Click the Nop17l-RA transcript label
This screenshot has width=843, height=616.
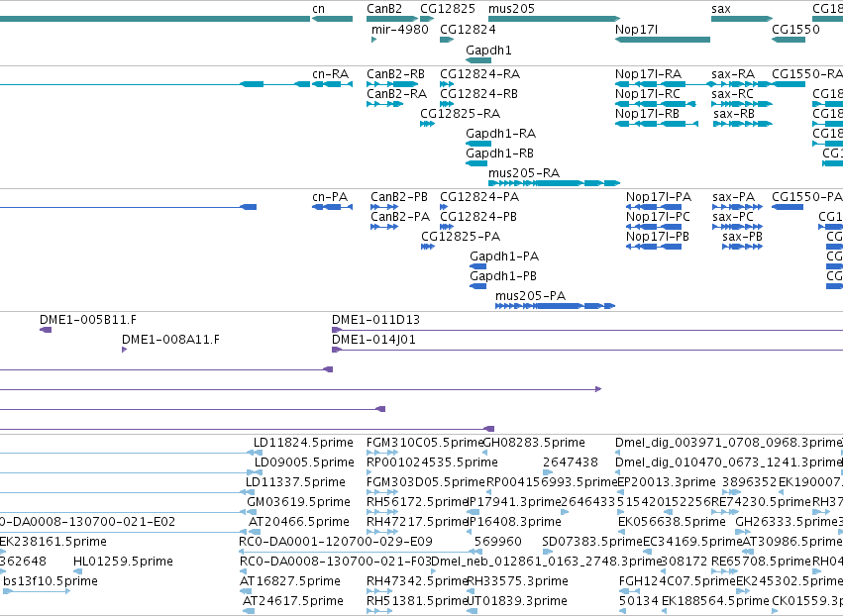point(648,73)
